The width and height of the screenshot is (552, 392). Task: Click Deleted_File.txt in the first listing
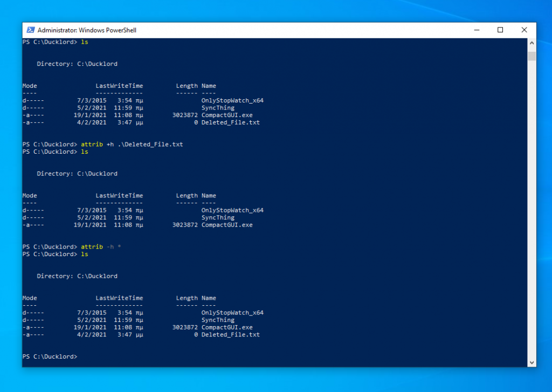(230, 122)
